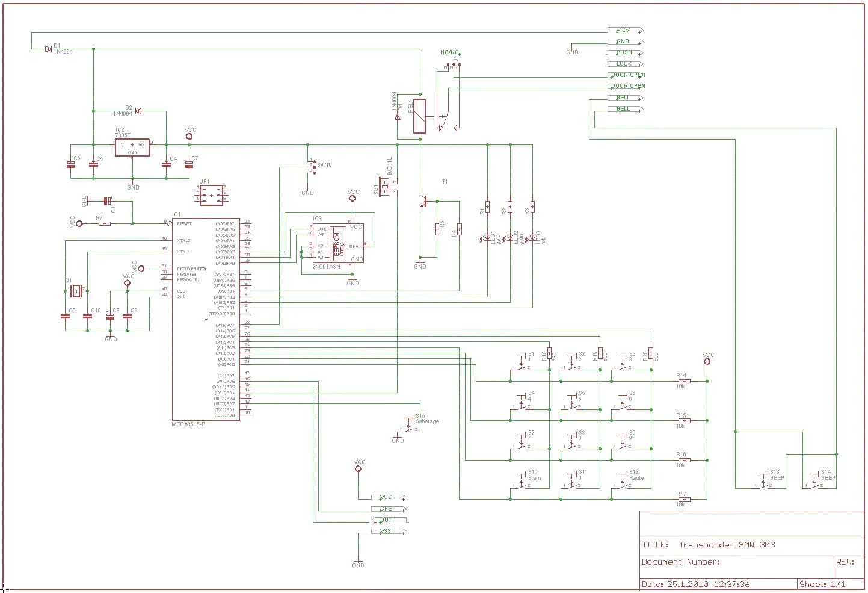
Task: Select capacitor C9 below the crystal
Action: click(x=65, y=315)
